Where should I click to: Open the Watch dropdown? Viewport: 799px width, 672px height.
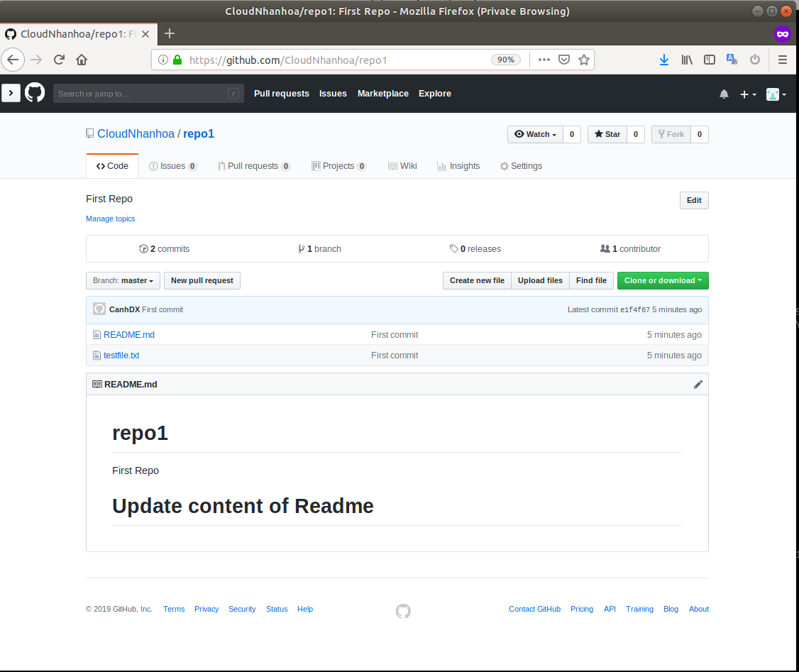click(x=535, y=134)
